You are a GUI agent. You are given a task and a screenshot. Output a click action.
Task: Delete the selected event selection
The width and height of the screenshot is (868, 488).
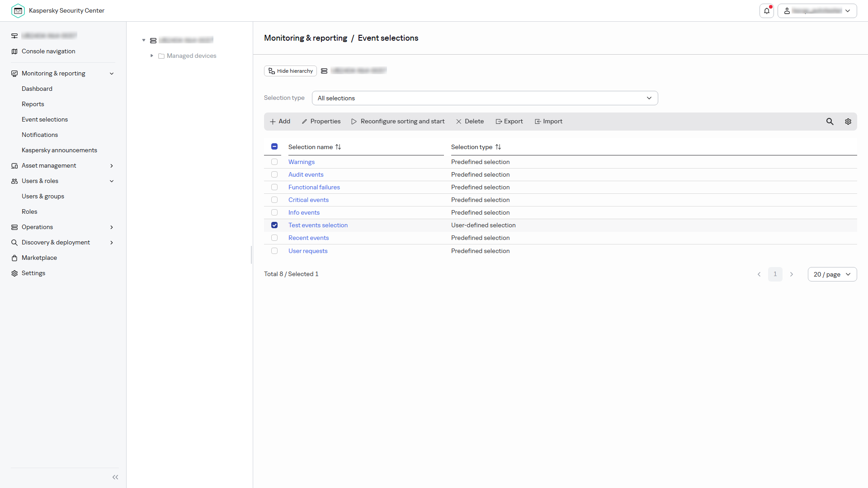click(x=470, y=122)
